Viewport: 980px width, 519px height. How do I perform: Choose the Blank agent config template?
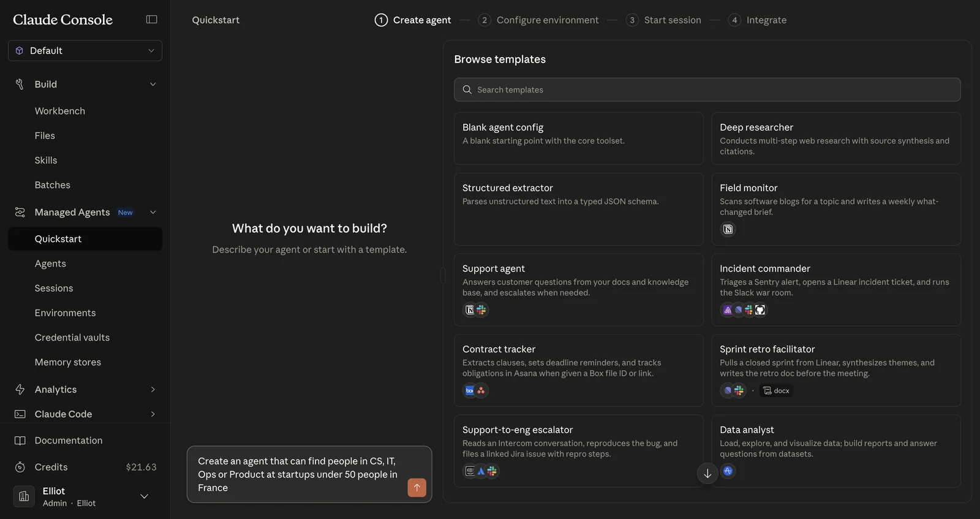[x=579, y=138]
